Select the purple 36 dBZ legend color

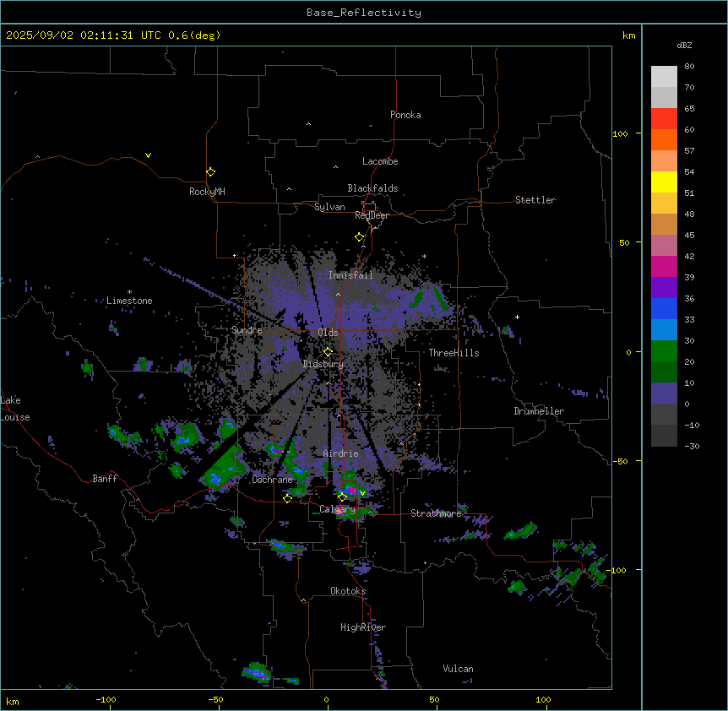pos(664,287)
